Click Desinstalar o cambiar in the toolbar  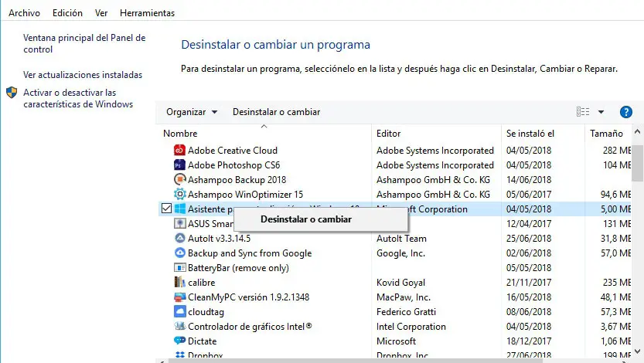tap(277, 112)
